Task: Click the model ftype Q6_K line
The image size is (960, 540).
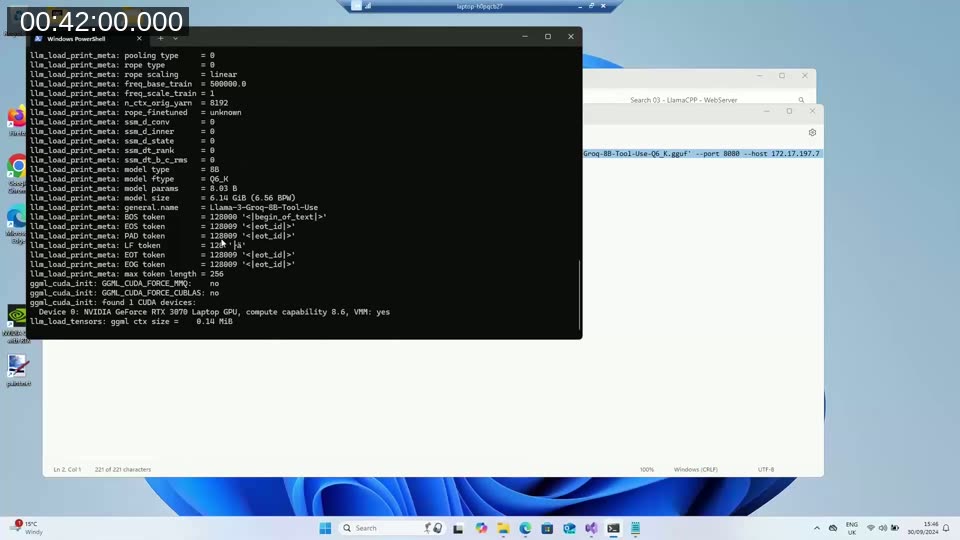Action: pos(129,179)
